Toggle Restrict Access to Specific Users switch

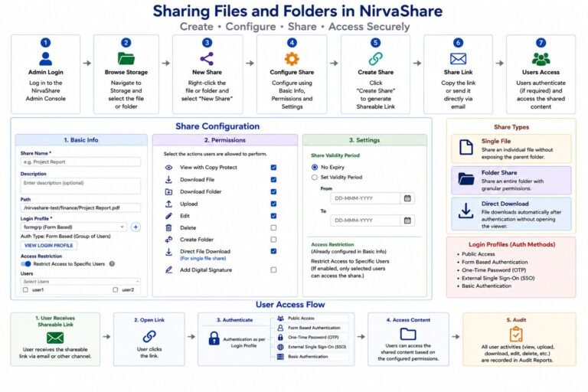(26, 263)
